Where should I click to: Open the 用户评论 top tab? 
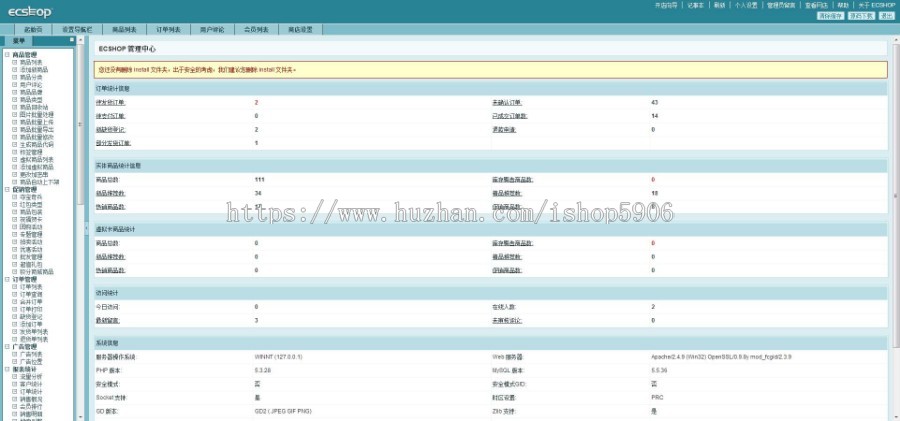pos(212,29)
